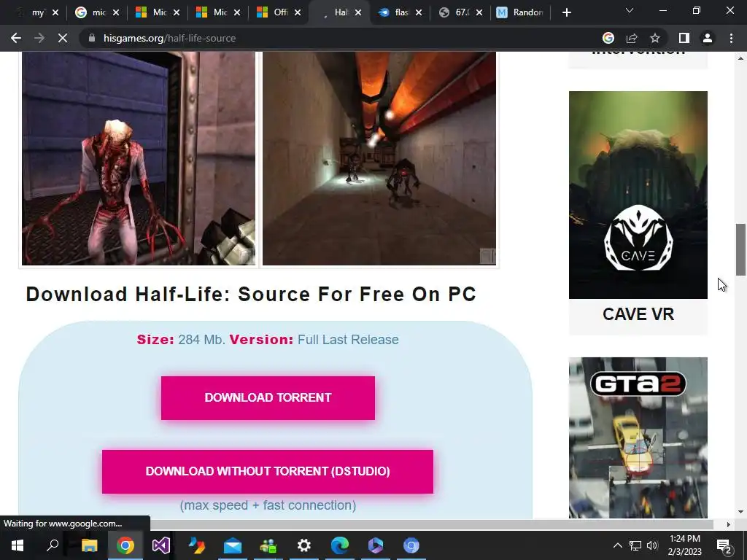Screen dimensions: 747x560
Task: Click the vertical scrollbar thumb
Action: pyautogui.click(x=740, y=249)
